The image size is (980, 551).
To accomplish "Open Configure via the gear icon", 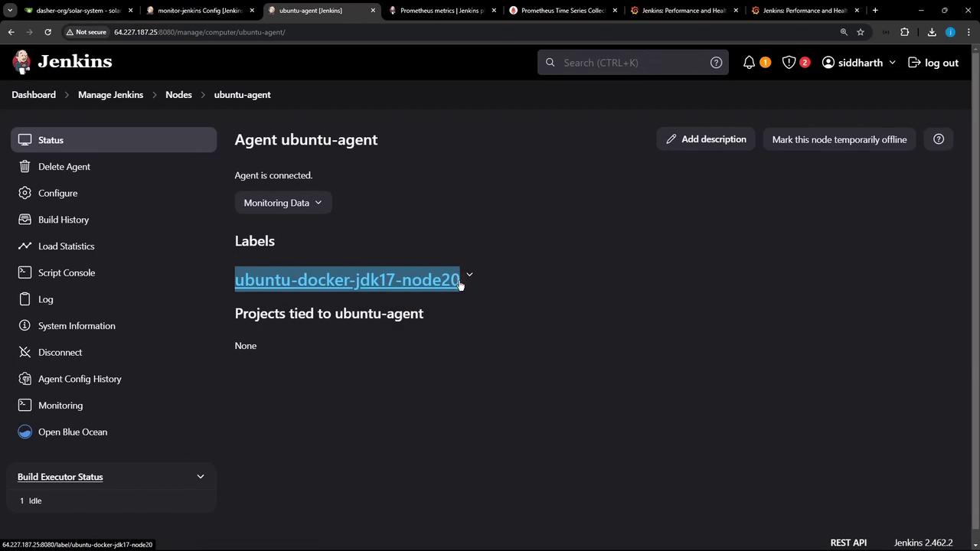I will coord(24,193).
